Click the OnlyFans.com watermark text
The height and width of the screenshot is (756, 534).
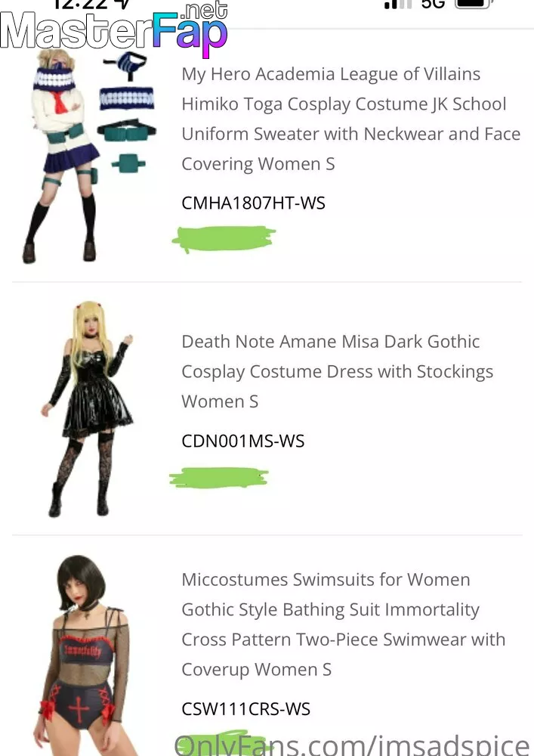[352, 744]
